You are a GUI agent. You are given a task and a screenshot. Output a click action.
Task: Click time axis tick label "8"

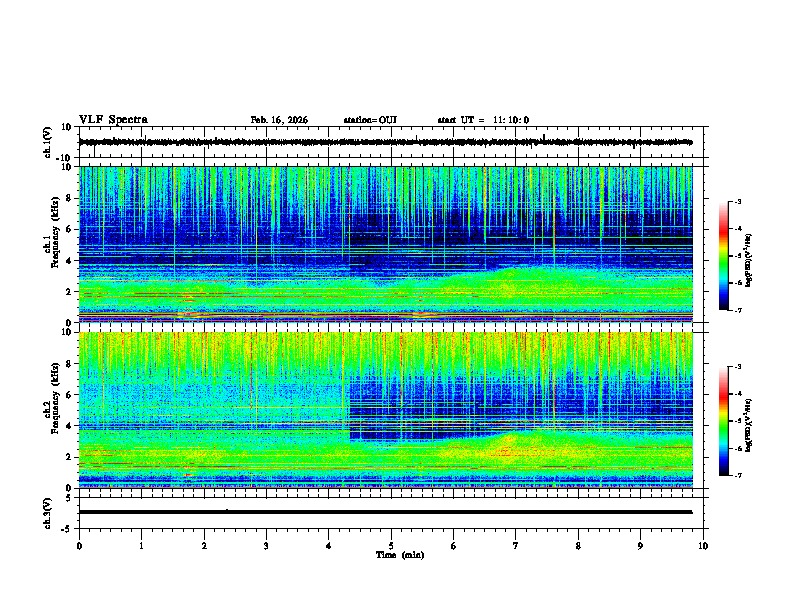tap(578, 546)
